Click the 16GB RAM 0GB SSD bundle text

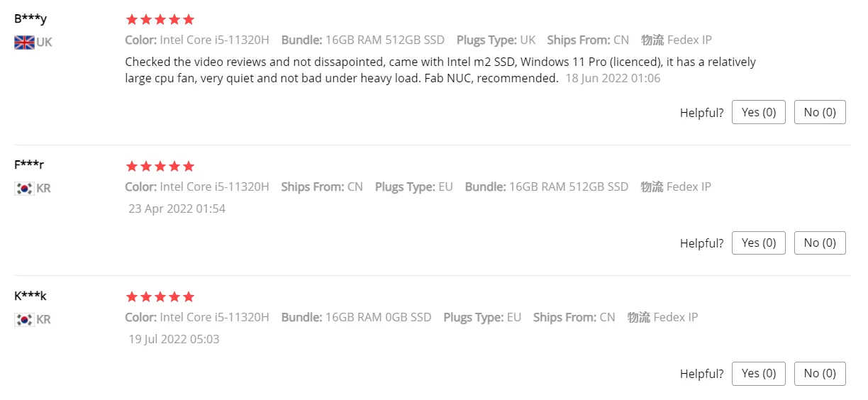tap(378, 317)
